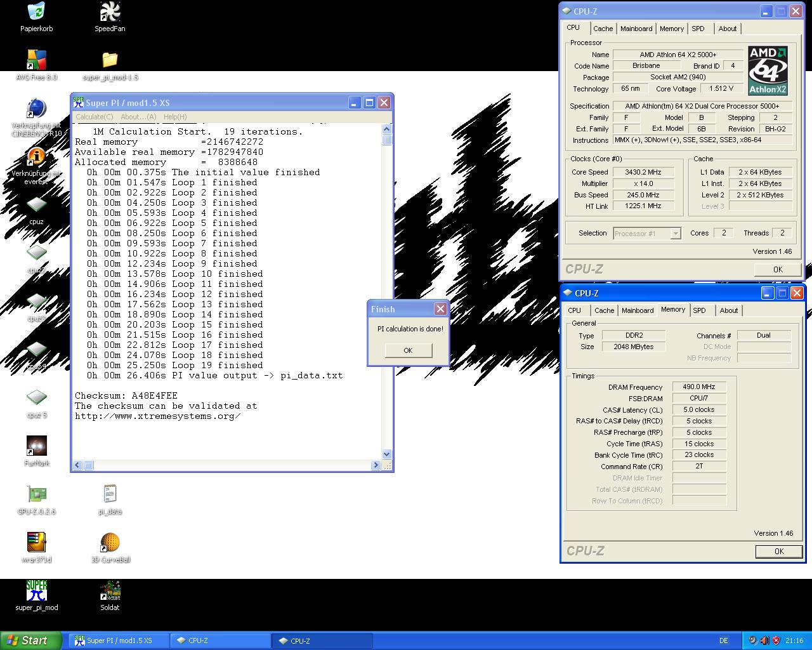Click the Loop 19 finished line
The height and width of the screenshot is (650, 812).
click(x=175, y=365)
